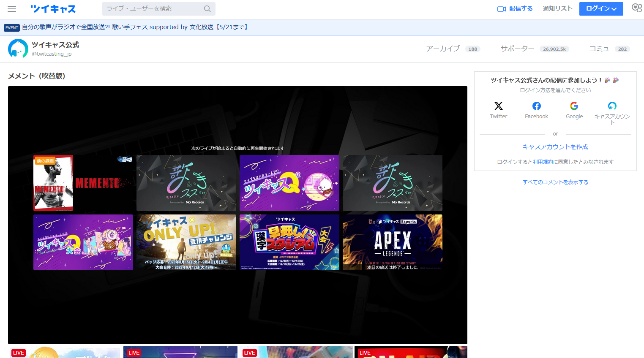The width and height of the screenshot is (644, 358).
Task: Open the 漢字早押しスタジアム thumbnail
Action: click(289, 242)
